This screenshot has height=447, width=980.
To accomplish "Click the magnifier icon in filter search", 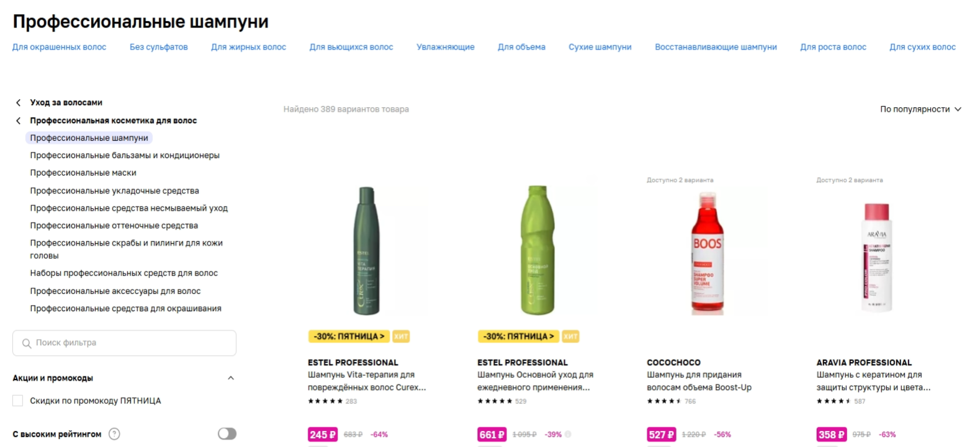I will [27, 343].
